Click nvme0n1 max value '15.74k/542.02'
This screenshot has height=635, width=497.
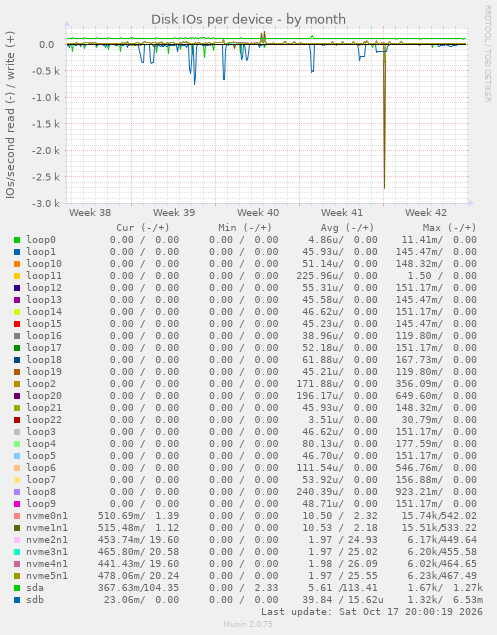click(x=439, y=516)
